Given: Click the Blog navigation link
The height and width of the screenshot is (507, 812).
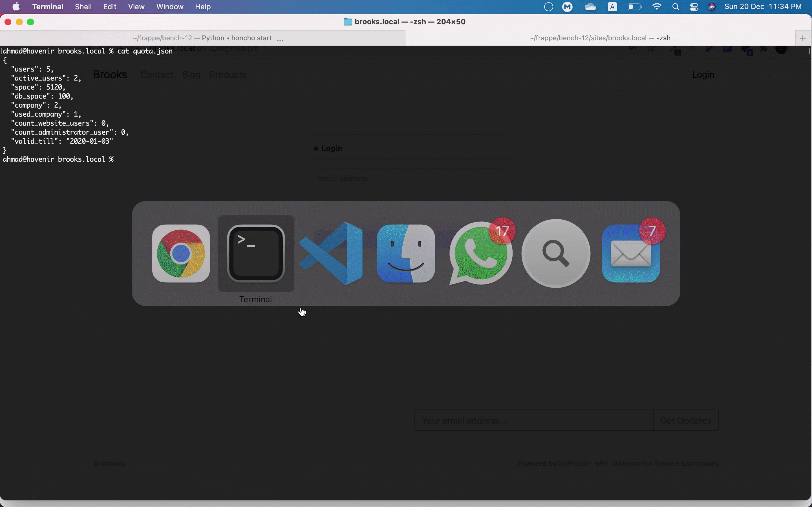Looking at the screenshot, I should [x=191, y=74].
